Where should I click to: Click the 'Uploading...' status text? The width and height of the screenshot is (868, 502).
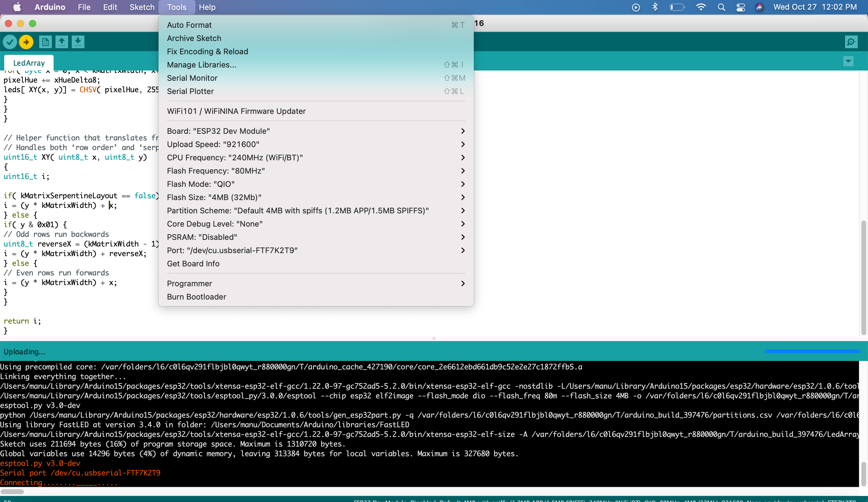[24, 352]
